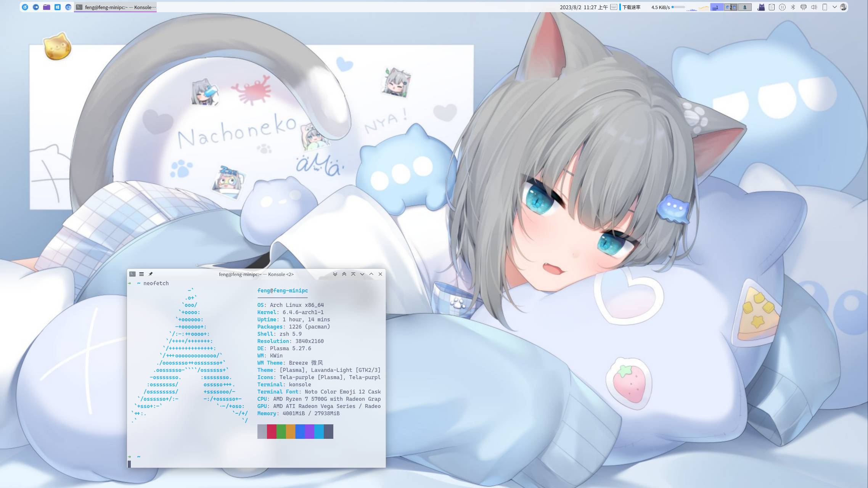Click the feng@feng-minipc header in neofetch output
Image resolution: width=868 pixels, height=488 pixels.
click(x=283, y=291)
